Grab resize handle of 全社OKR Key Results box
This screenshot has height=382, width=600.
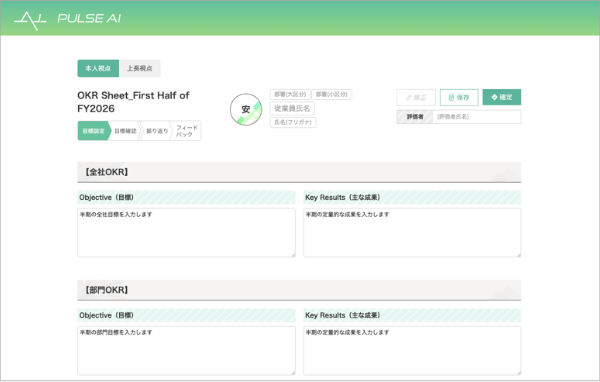coord(518,255)
